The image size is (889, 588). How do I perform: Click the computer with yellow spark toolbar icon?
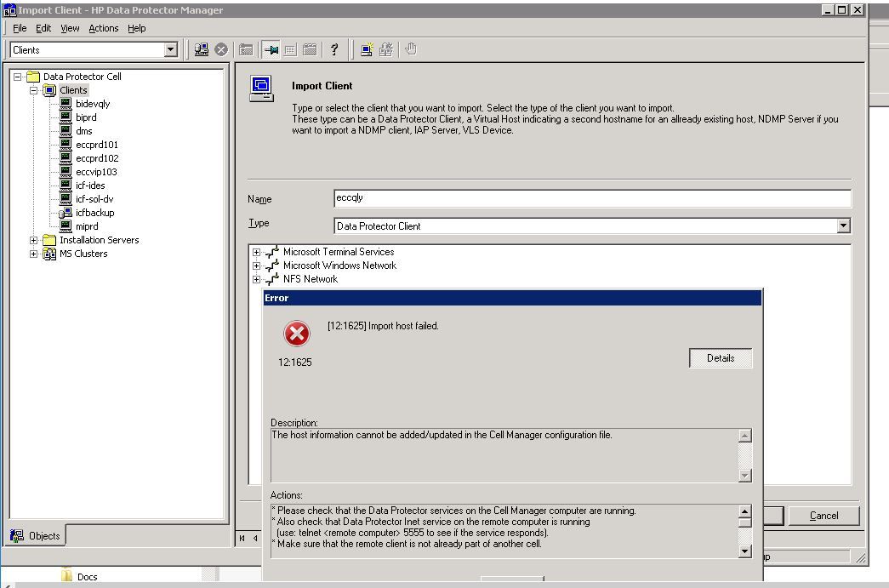pyautogui.click(x=367, y=50)
